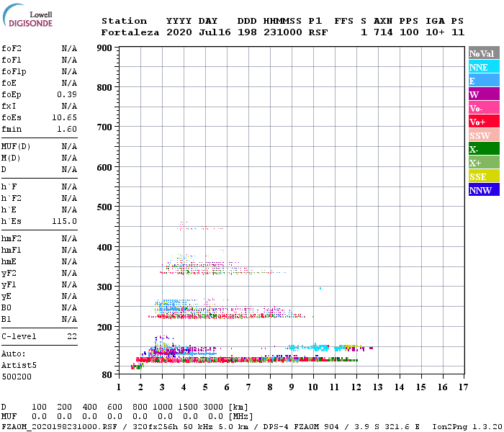Click the 5 MHz frequency axis label
This screenshot has width=504, height=432.
coord(205,387)
